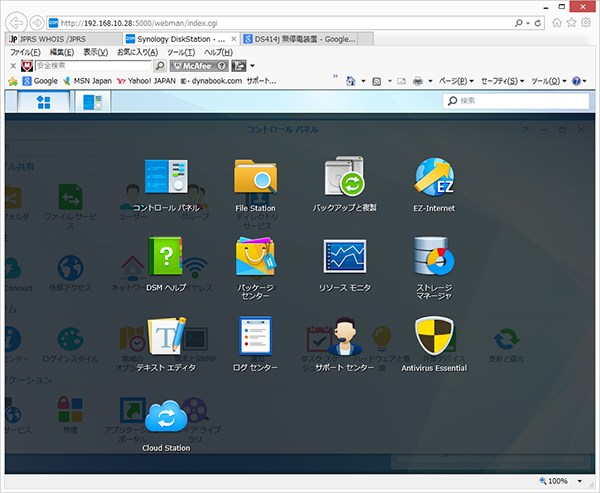Open new blank tab

pos(366,39)
